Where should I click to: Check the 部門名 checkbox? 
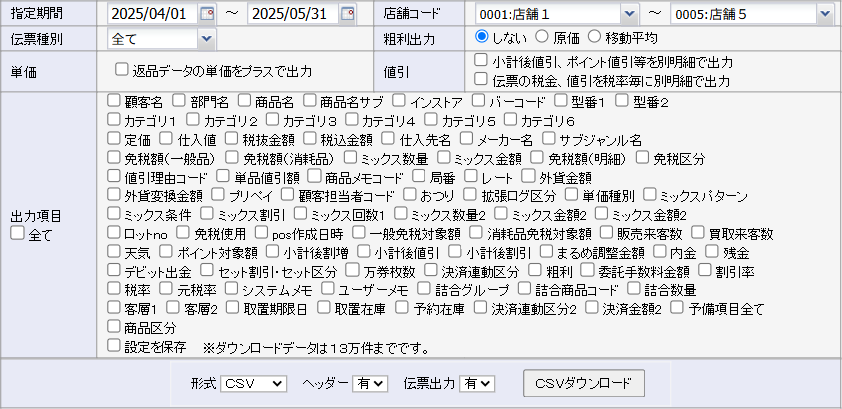(x=179, y=100)
